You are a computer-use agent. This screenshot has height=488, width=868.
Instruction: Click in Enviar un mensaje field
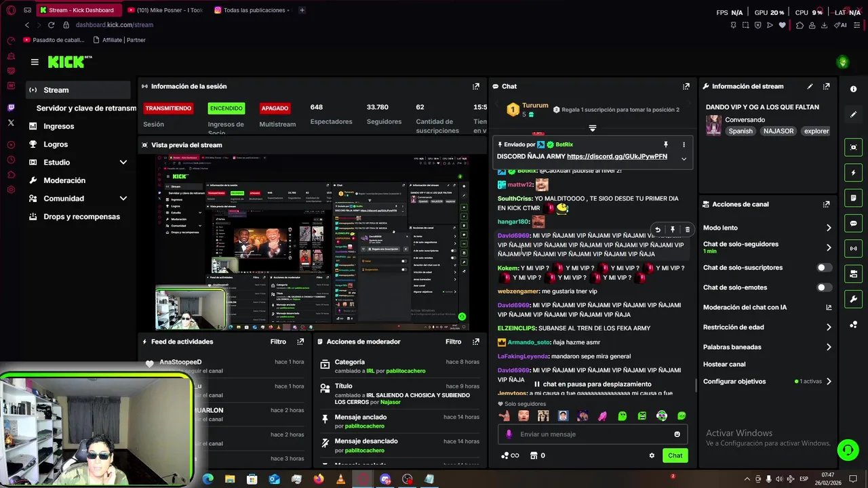[x=593, y=434]
